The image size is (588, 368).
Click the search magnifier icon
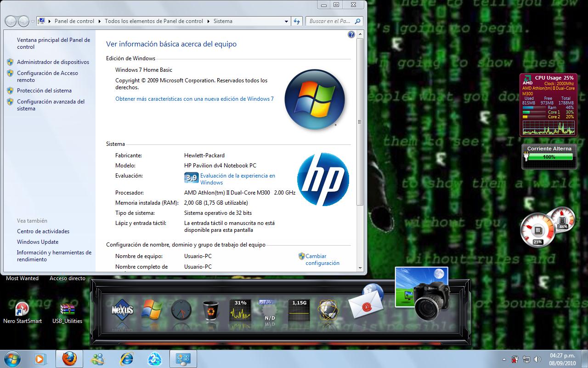point(357,21)
